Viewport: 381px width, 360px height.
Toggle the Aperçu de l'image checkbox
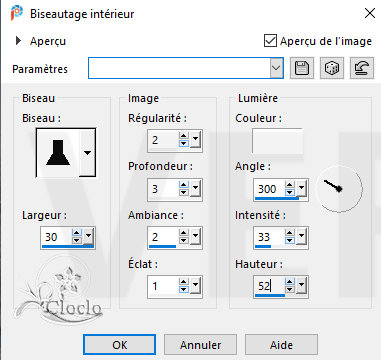[270, 41]
